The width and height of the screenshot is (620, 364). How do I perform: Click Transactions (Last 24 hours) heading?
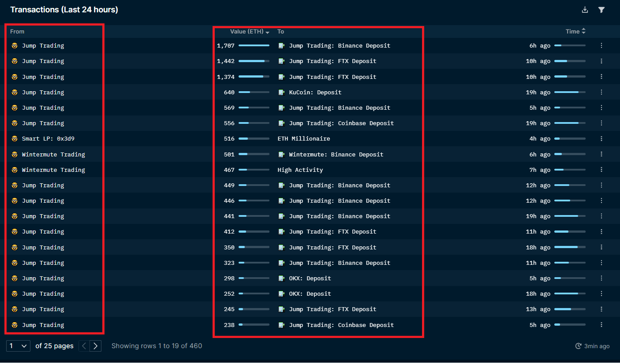coord(64,10)
